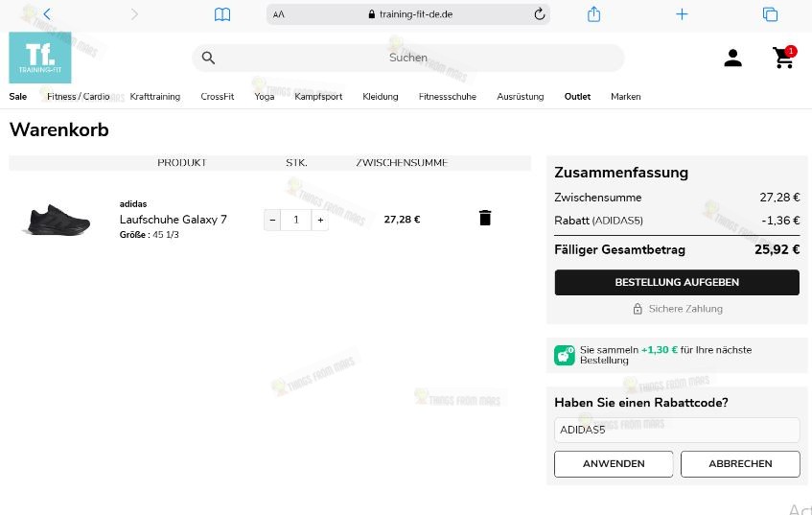Click the product row price 27,28 €

tap(402, 220)
